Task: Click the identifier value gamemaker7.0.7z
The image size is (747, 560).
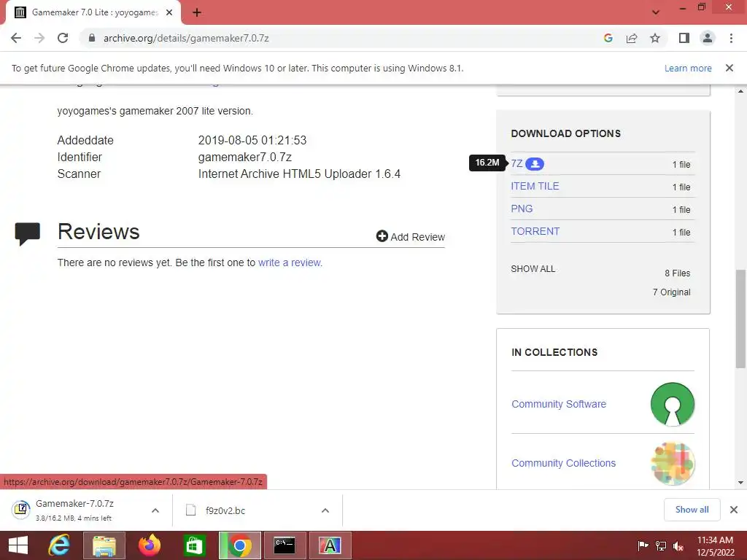Action: (245, 157)
